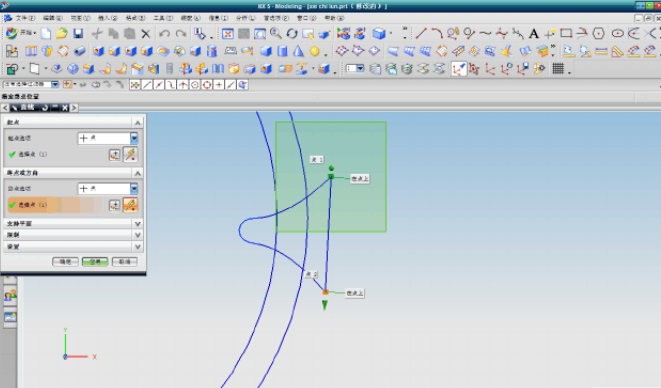Click the 确定 OK button
This screenshot has width=661, height=388.
tap(65, 262)
